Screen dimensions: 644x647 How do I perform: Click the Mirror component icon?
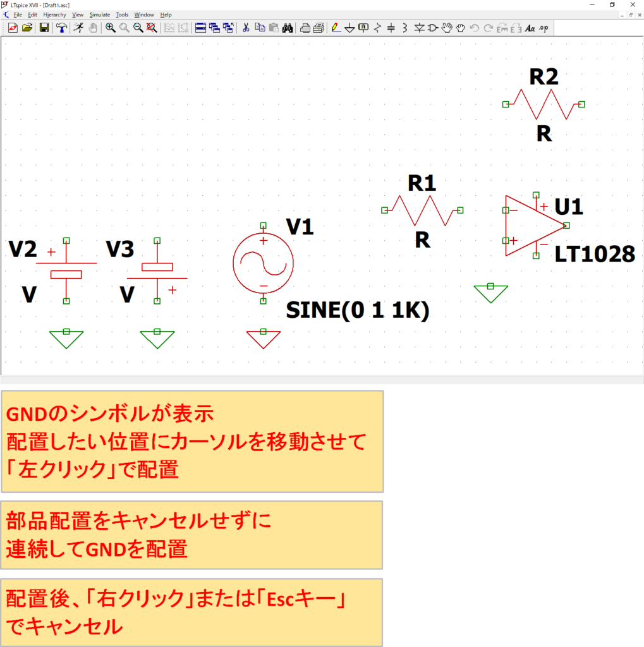coord(516,28)
